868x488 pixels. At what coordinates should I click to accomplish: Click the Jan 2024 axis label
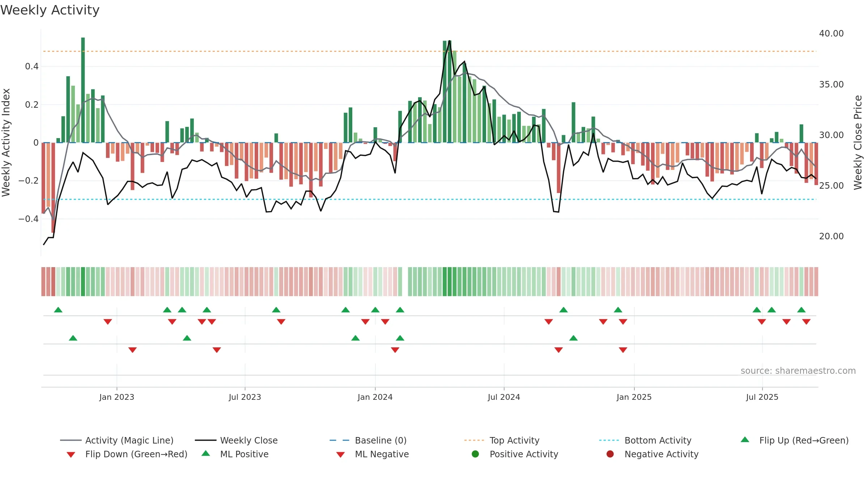coord(375,397)
